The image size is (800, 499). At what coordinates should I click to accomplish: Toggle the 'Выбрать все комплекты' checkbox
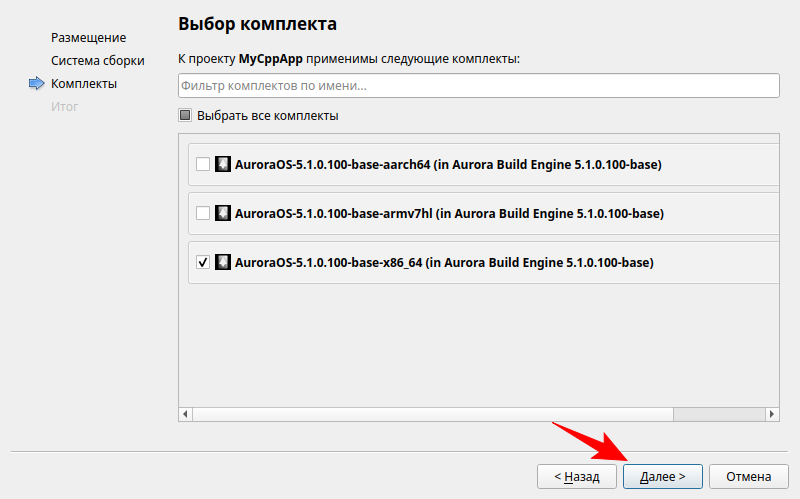[185, 115]
